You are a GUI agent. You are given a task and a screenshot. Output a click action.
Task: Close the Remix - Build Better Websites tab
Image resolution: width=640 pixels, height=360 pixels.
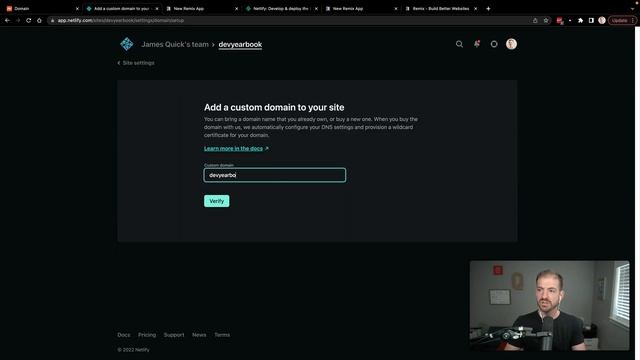point(476,9)
